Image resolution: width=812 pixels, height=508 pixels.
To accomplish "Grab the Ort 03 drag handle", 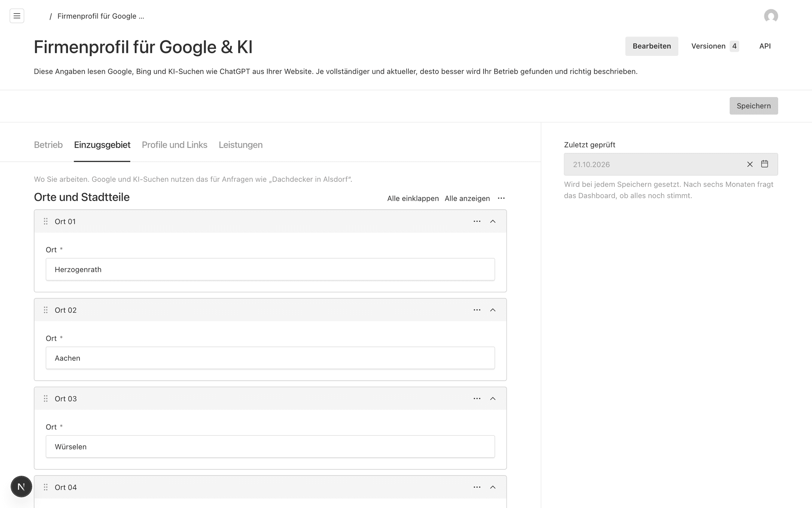I will (46, 399).
